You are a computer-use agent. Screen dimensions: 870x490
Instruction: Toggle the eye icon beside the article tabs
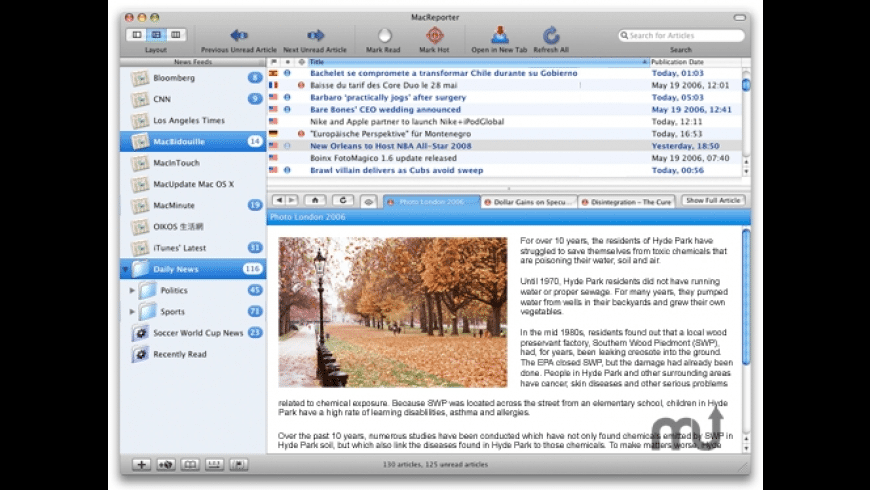[369, 201]
